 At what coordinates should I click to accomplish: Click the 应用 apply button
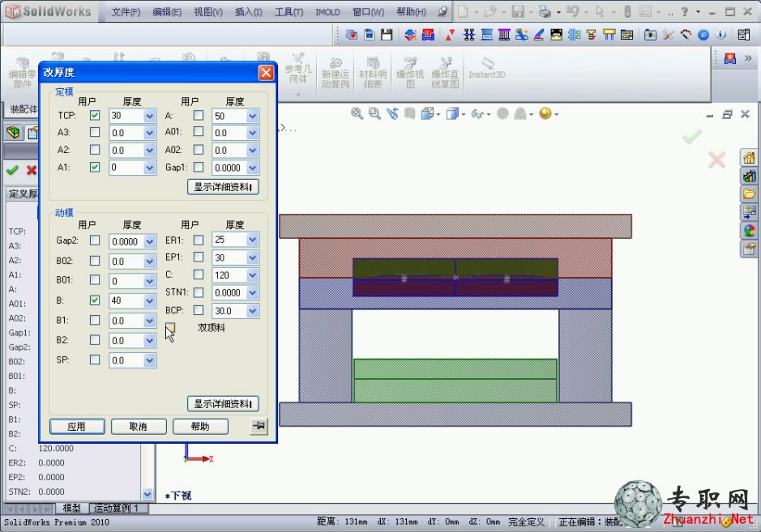[x=77, y=426]
